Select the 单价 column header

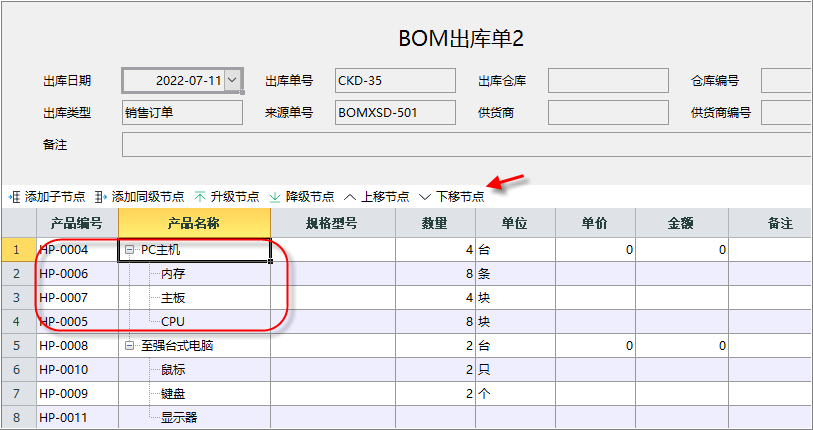(595, 223)
